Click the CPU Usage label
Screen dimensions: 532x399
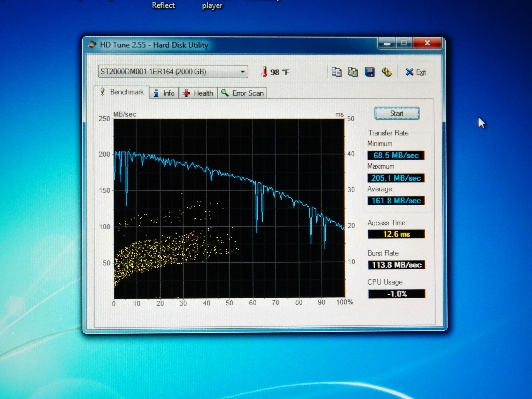coord(385,282)
